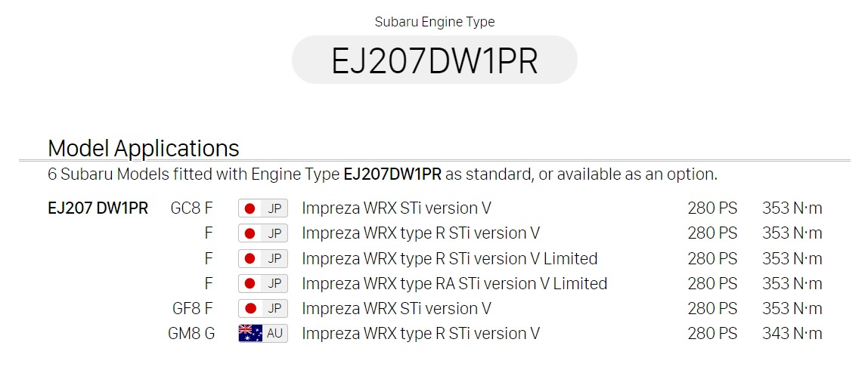Viewport: 868px width, 367px height.
Task: Click the GC8 F model code
Action: coord(191,208)
